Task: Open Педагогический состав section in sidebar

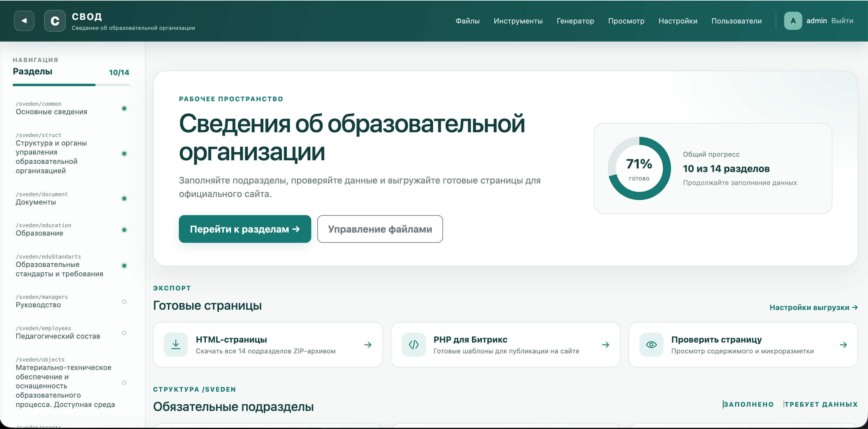Action: point(71,333)
